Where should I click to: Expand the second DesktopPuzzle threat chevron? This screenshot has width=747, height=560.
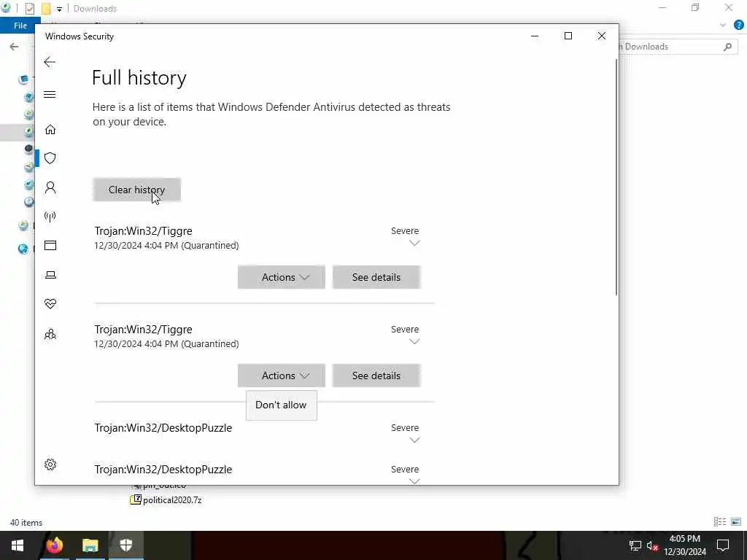point(414,481)
